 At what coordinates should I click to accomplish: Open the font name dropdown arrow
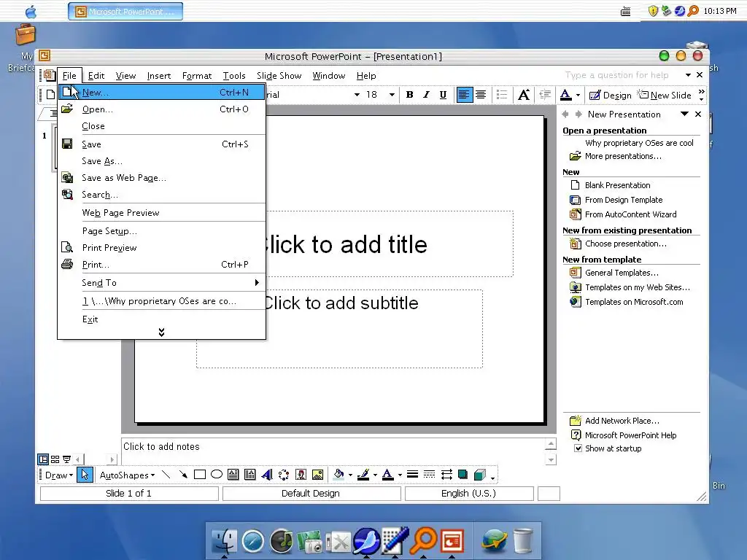(357, 95)
